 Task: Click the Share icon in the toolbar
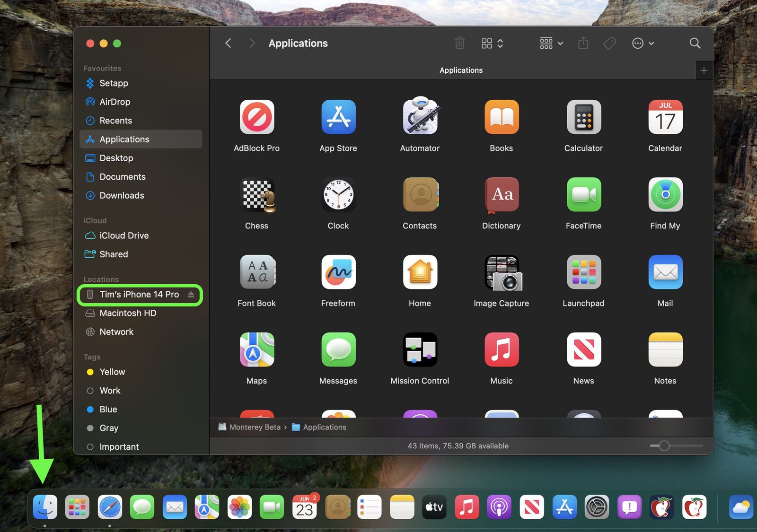583,43
